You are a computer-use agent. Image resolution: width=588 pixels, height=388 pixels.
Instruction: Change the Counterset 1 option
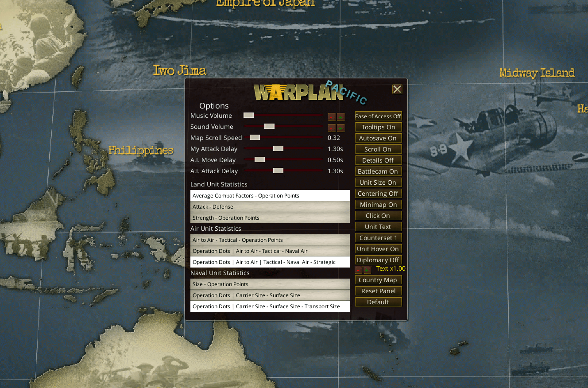(x=378, y=238)
